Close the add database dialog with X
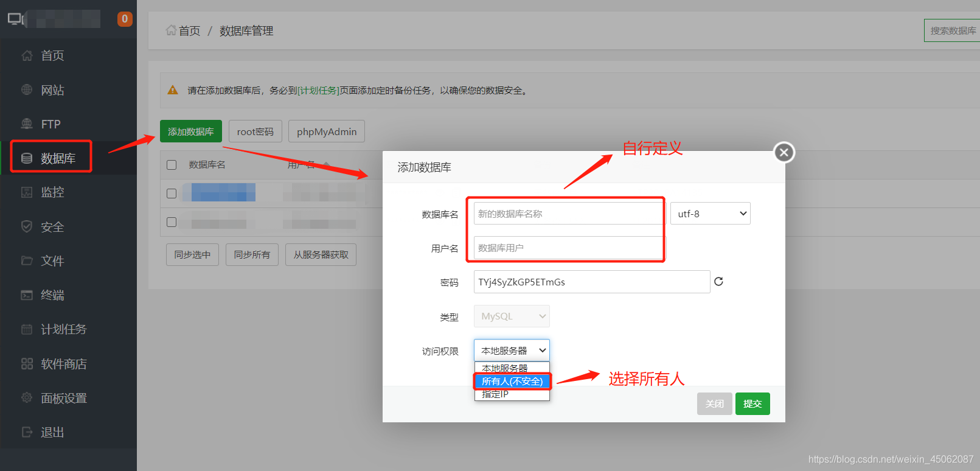 click(x=784, y=152)
